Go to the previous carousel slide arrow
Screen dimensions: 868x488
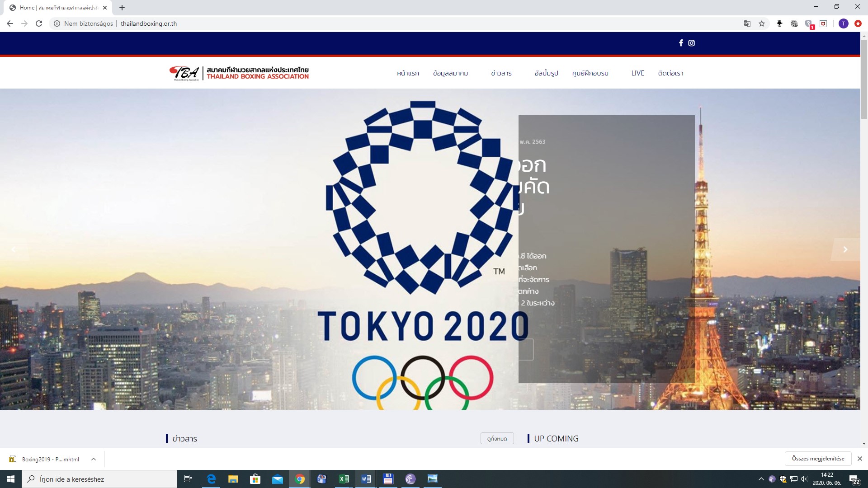(14, 249)
